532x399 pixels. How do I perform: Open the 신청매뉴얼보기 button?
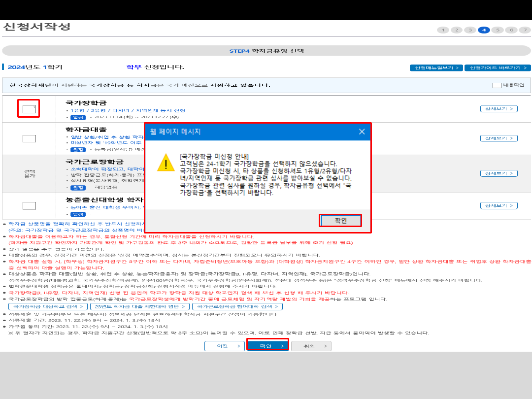point(436,68)
